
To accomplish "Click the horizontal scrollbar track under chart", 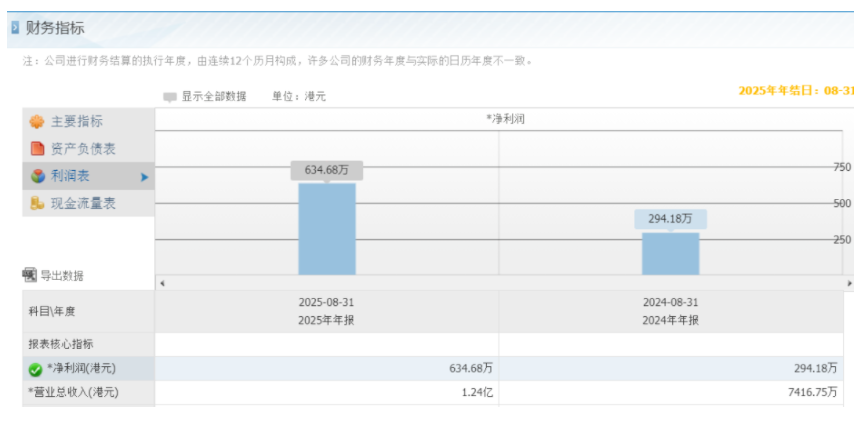I will 505,284.
